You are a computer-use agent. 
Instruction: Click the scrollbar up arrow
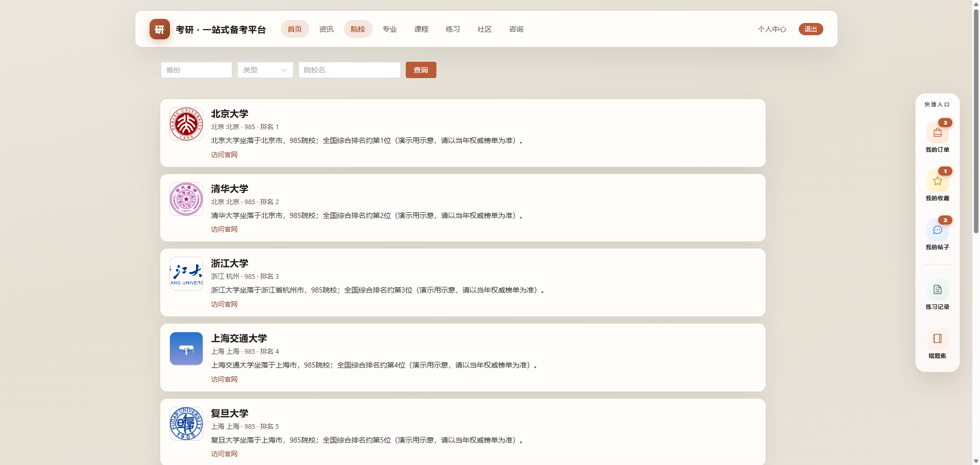click(x=976, y=4)
